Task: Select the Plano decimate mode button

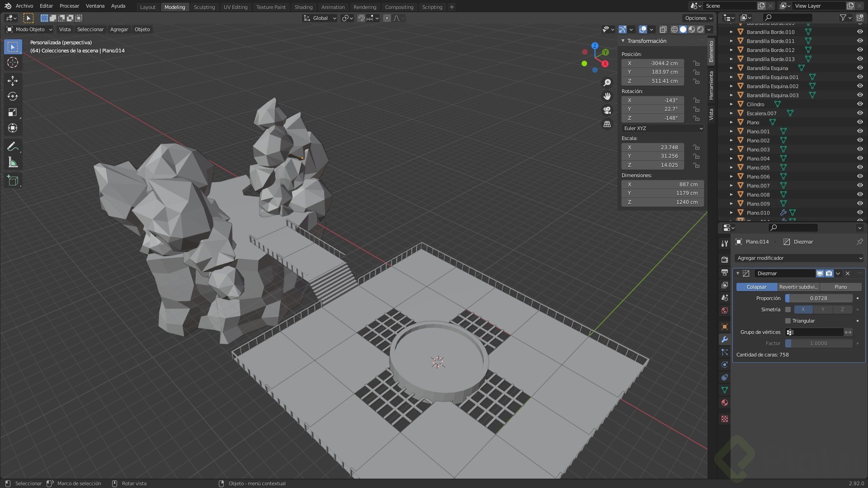Action: (840, 287)
